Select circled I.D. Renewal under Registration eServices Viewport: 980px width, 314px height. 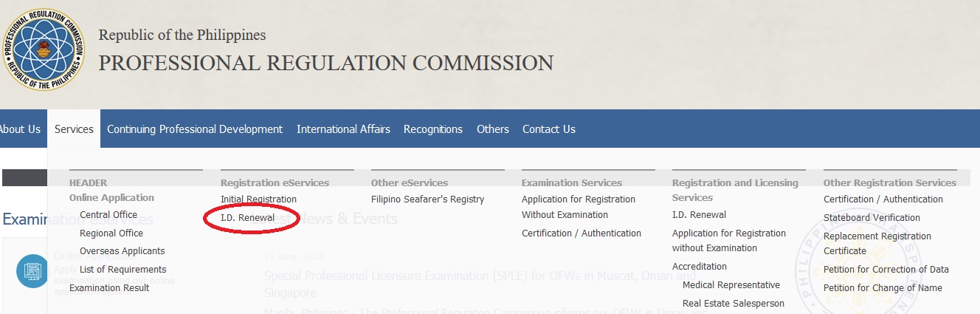[x=248, y=218]
